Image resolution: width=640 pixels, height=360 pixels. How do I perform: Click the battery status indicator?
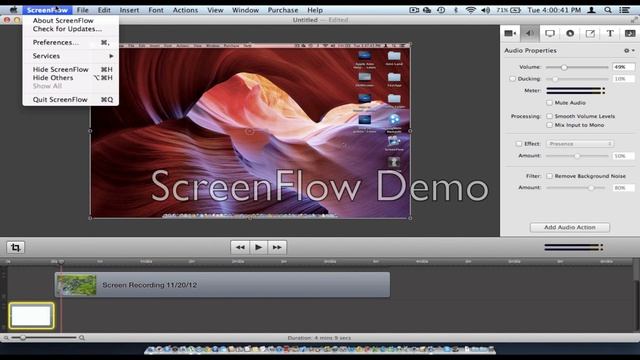coord(508,10)
